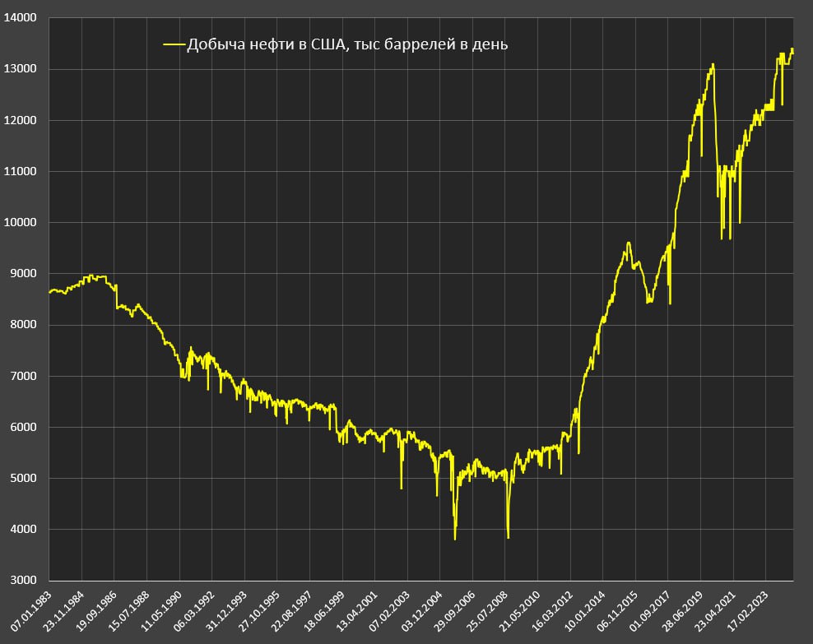813x644 pixels.
Task: Select the 11.05.1990 date label
Action: [162, 611]
